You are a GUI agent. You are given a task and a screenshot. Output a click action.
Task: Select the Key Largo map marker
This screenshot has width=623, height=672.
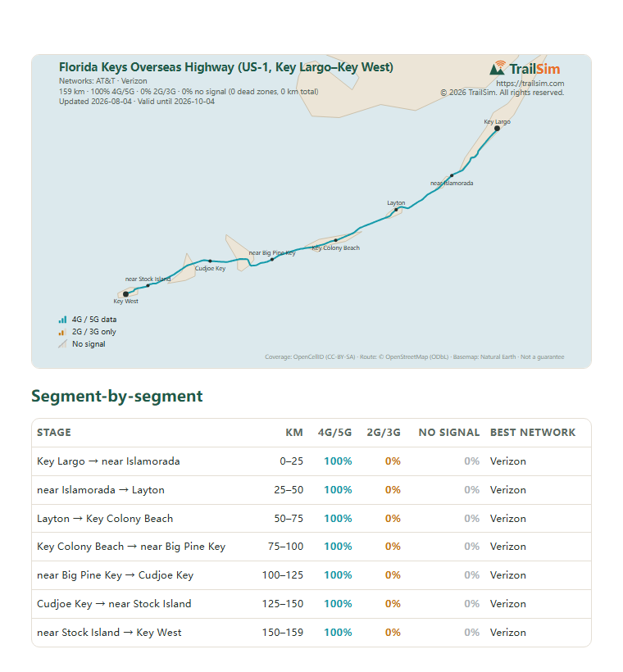pyautogui.click(x=497, y=128)
